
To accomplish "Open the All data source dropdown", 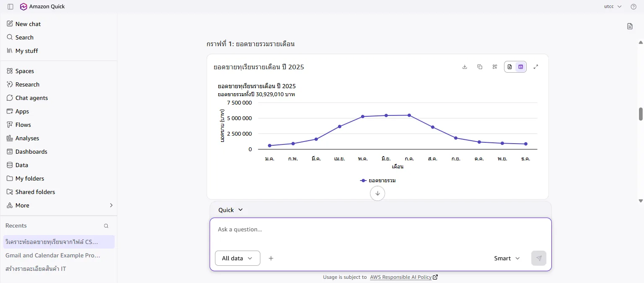I will (237, 258).
